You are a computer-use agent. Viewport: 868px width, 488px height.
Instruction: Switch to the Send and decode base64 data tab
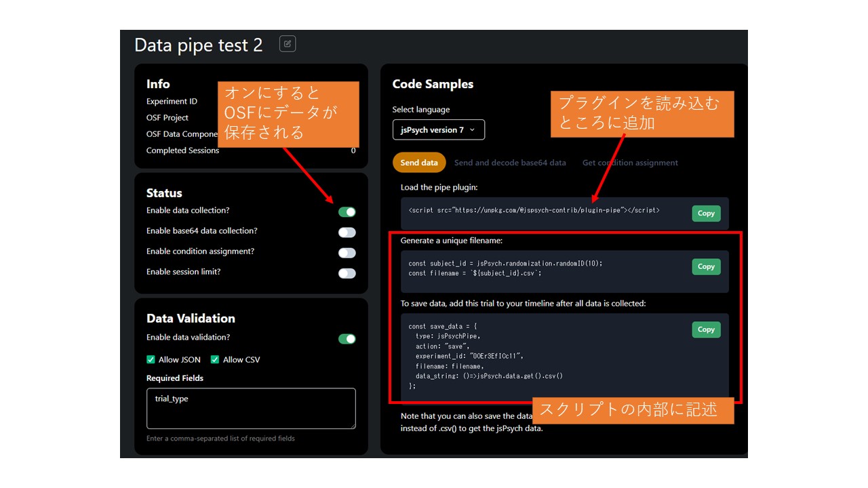(510, 162)
